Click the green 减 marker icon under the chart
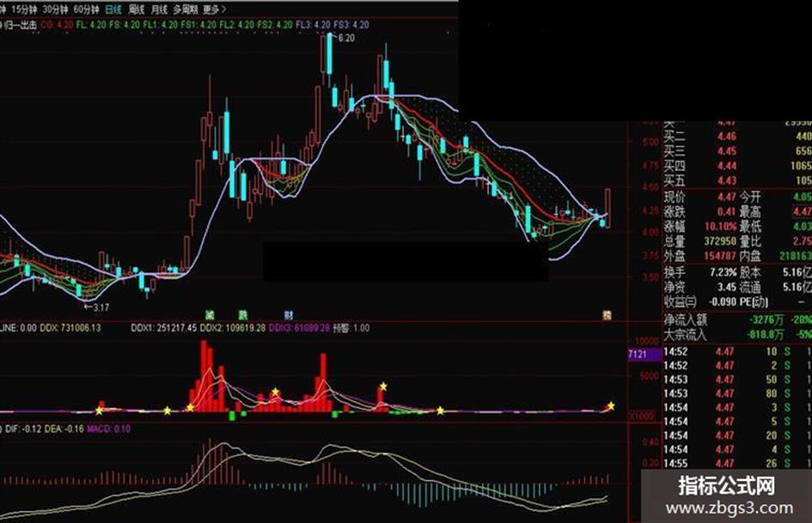Image resolution: width=812 pixels, height=523 pixels. [209, 314]
